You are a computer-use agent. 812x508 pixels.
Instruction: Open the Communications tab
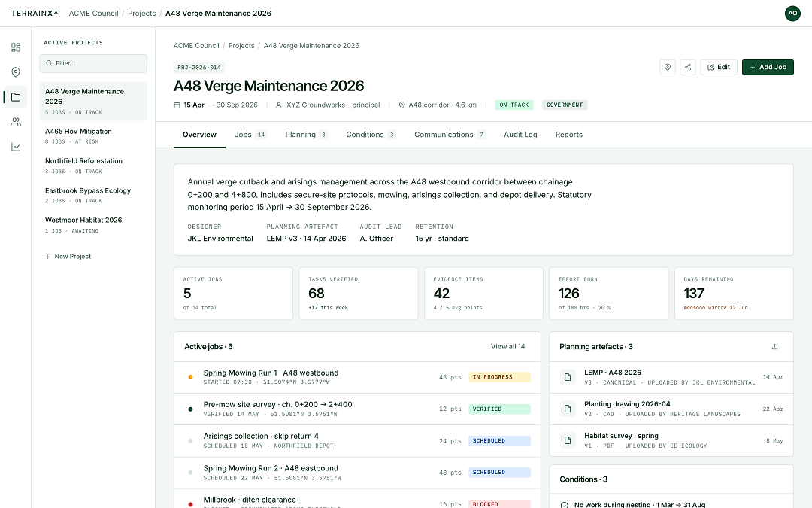[450, 135]
